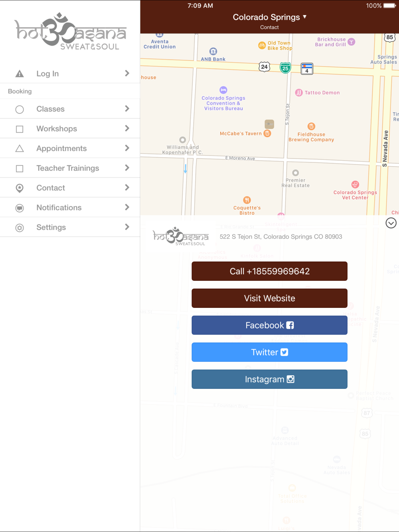Click the Booking section header

pos(20,91)
